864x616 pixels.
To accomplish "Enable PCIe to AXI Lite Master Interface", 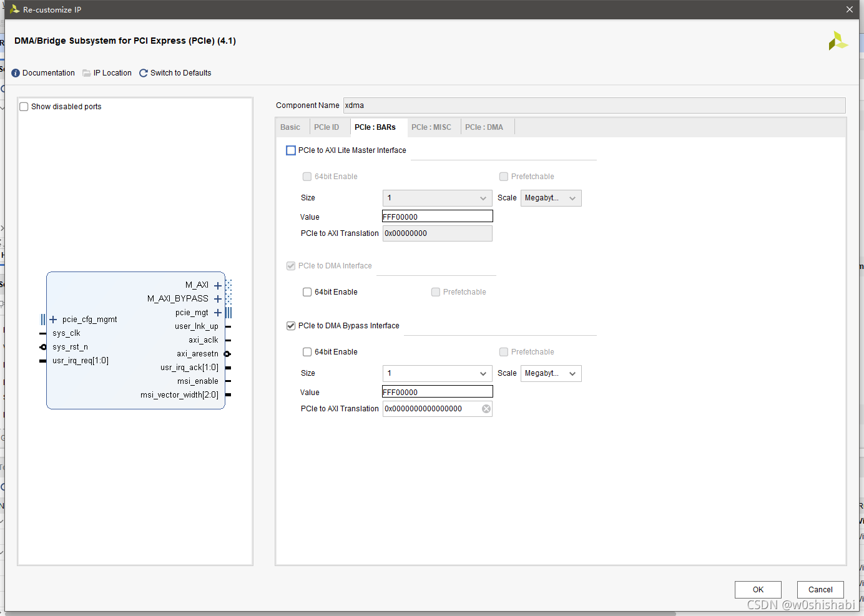I will [291, 150].
